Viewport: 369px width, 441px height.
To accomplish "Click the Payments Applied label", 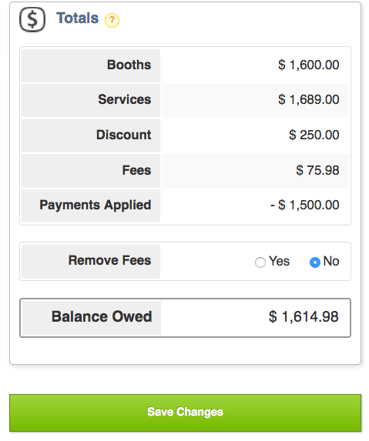I will click(x=95, y=205).
